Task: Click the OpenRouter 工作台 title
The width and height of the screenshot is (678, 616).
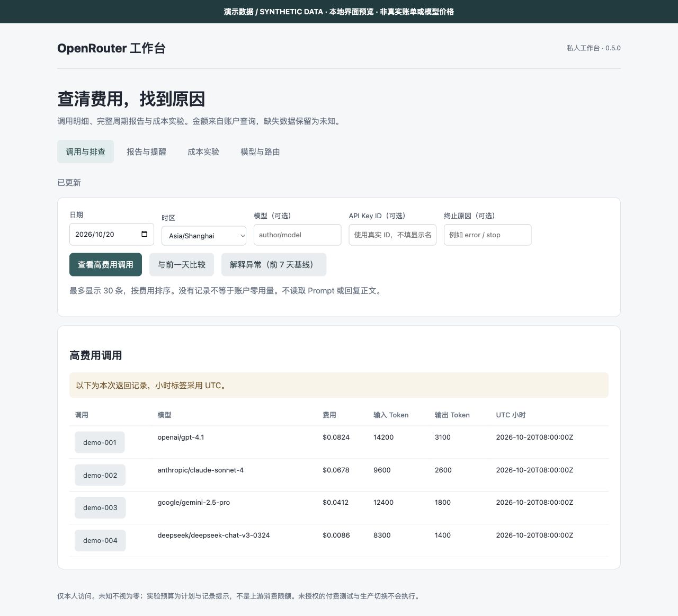Action: [x=111, y=48]
